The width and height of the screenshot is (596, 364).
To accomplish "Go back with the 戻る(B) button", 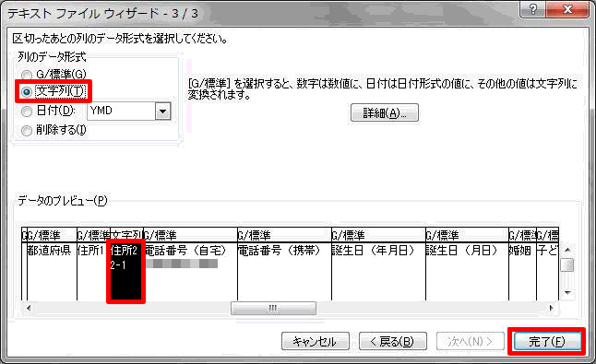I will tap(393, 341).
